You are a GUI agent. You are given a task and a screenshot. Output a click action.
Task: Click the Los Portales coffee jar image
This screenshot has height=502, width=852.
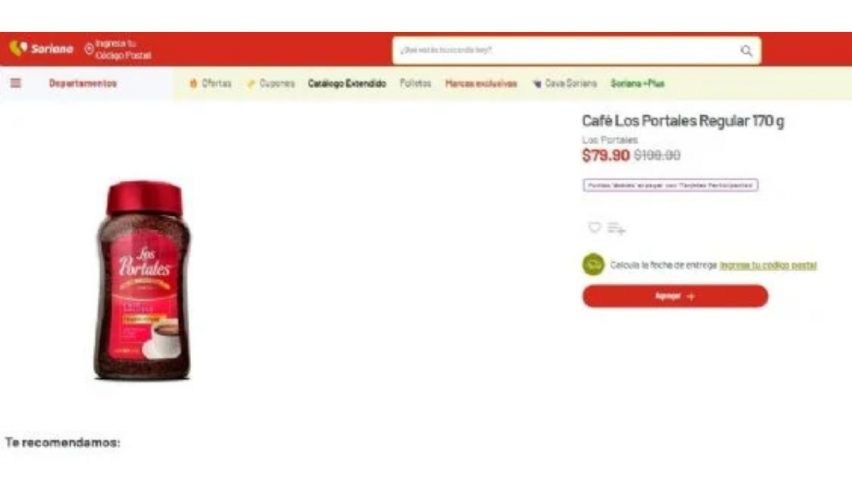pyautogui.click(x=142, y=280)
